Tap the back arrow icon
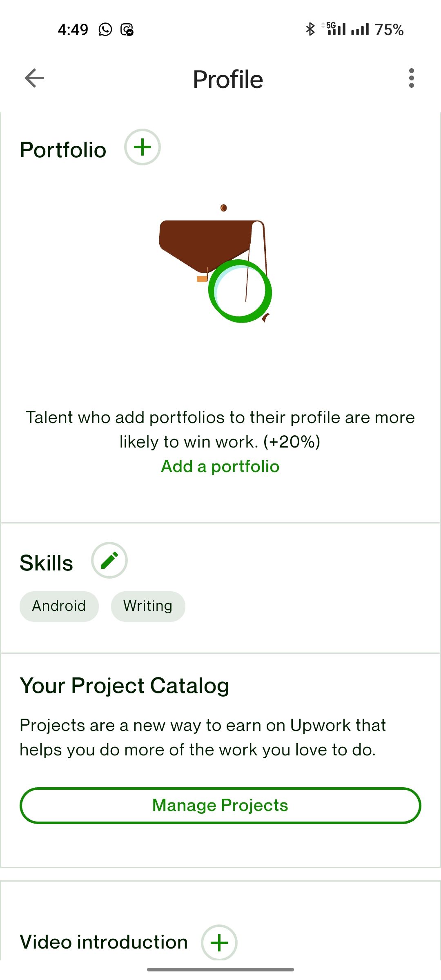This screenshot has height=980, width=441. [x=34, y=78]
